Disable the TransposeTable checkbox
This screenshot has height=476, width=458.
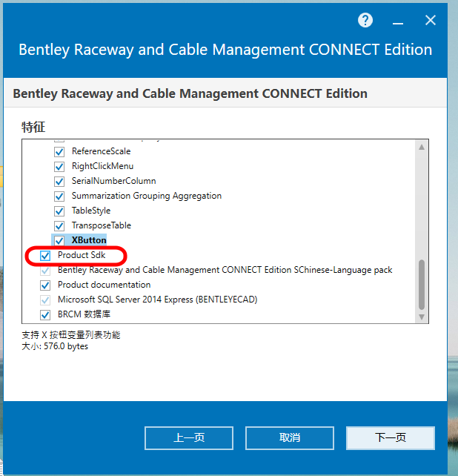(x=59, y=225)
